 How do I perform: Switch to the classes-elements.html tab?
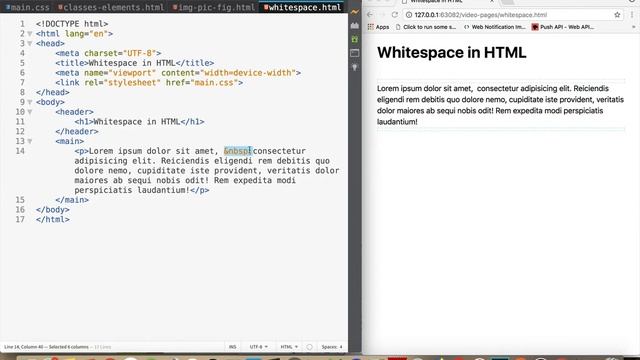pos(111,7)
